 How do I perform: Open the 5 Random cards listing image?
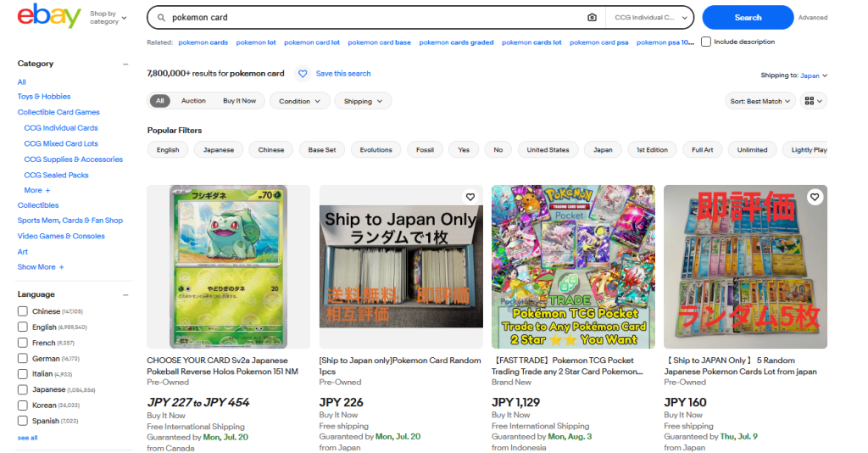[745, 266]
